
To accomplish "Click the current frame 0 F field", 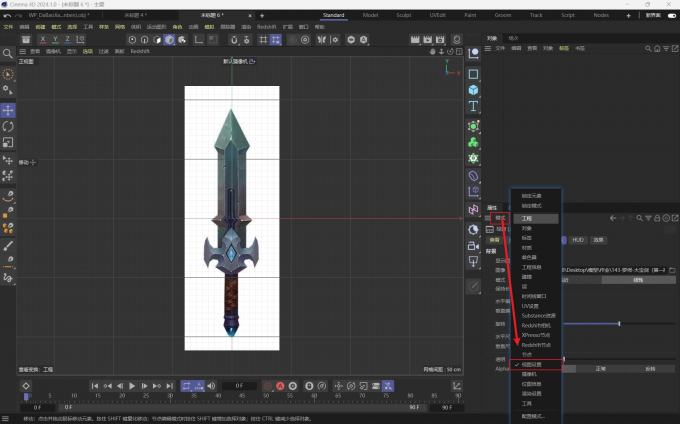I will [239, 385].
